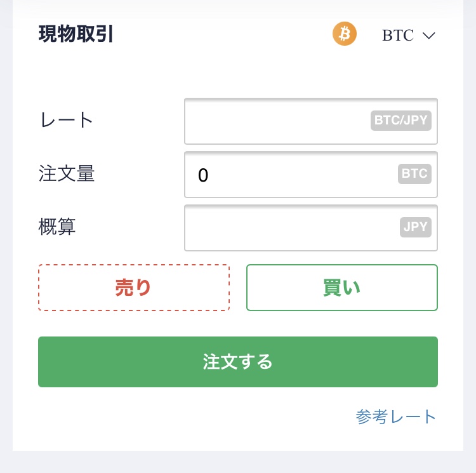Click the blank space left of 参考レート

coord(190,416)
